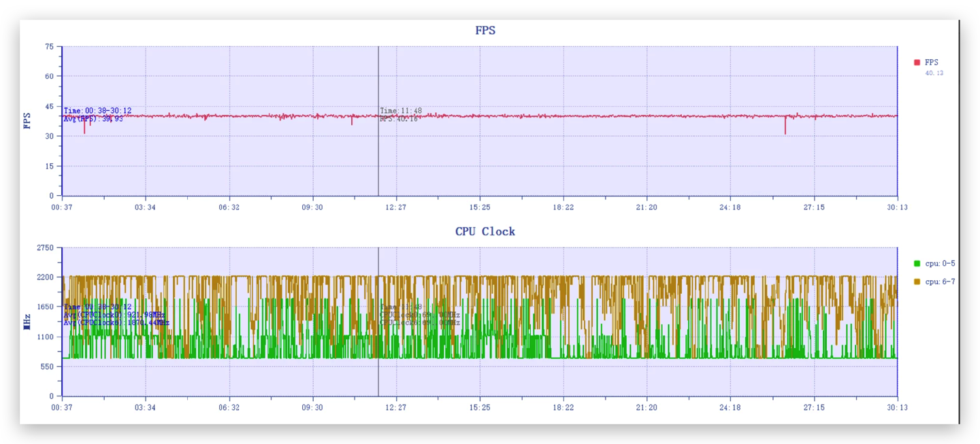
Task: Click the 30:13 tick on CPU Clock time axis
Action: [897, 408]
